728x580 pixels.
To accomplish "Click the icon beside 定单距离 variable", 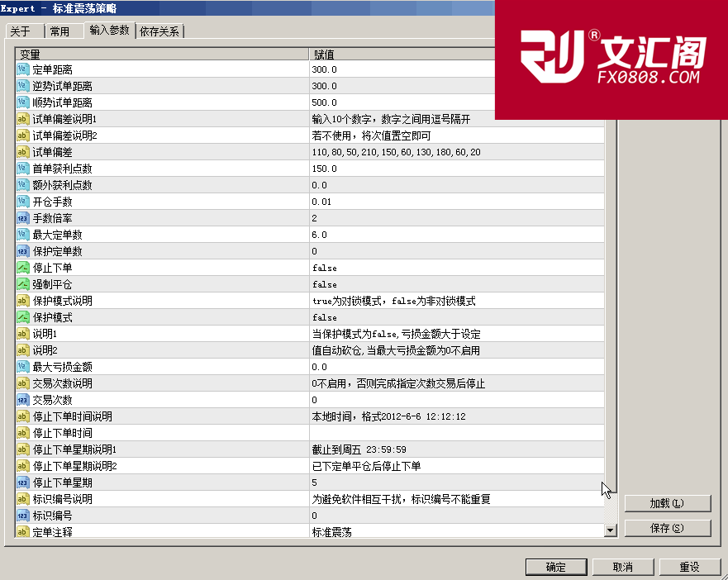I will pyautogui.click(x=23, y=69).
